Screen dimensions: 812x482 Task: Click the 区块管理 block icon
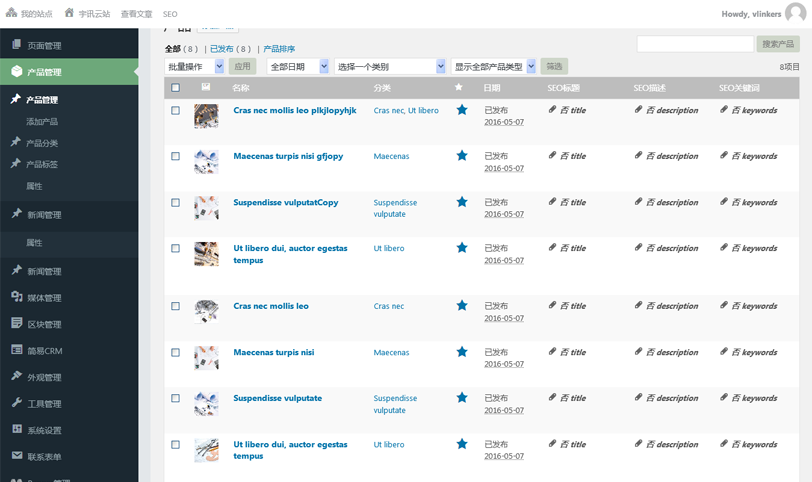pos(17,323)
